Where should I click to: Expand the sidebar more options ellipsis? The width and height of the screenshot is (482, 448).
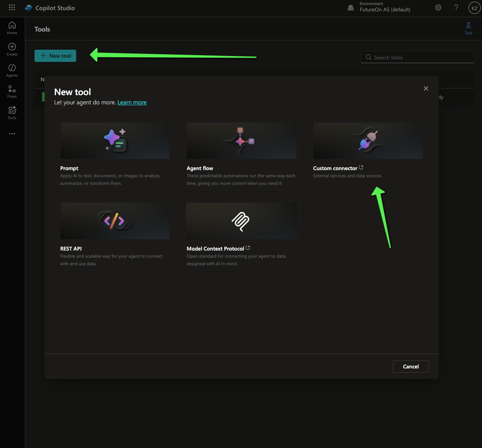12,134
